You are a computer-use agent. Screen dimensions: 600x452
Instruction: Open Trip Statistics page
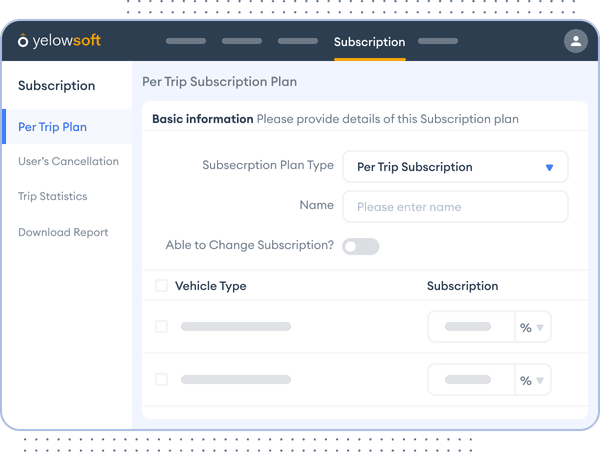click(53, 196)
